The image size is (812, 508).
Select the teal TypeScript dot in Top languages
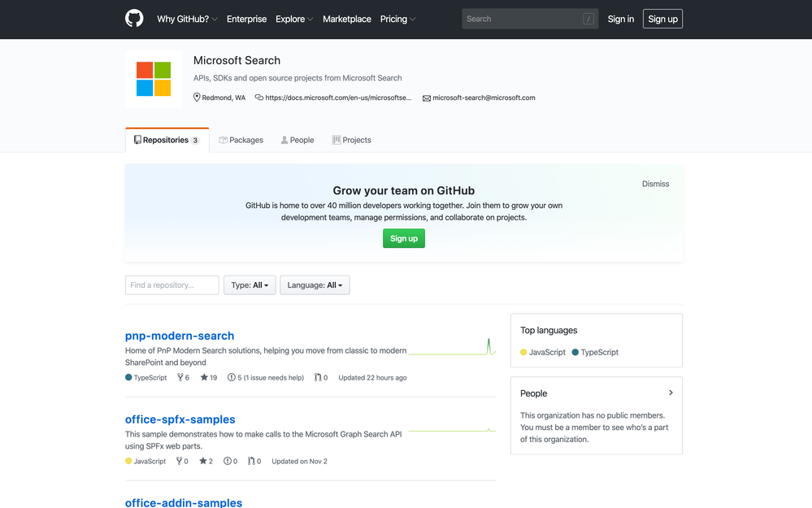click(x=575, y=352)
